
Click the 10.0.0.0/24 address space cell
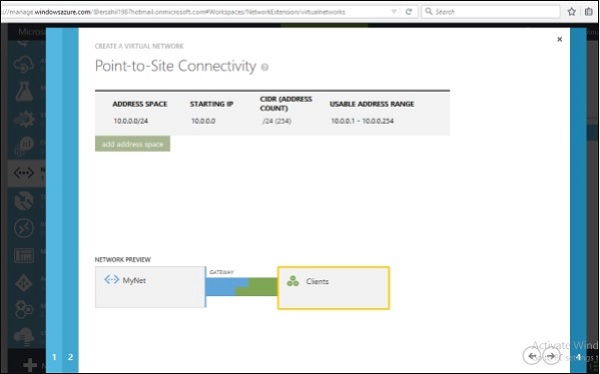click(131, 121)
